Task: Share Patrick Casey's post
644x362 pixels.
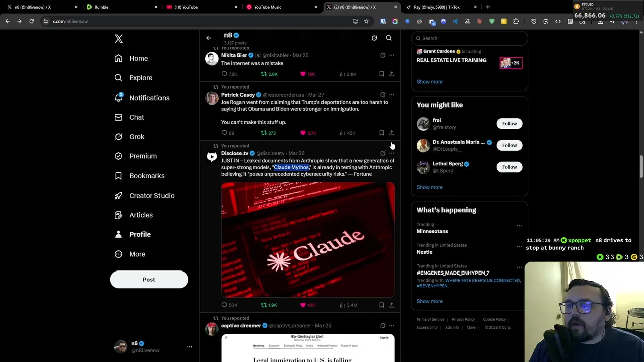Action: (392, 133)
